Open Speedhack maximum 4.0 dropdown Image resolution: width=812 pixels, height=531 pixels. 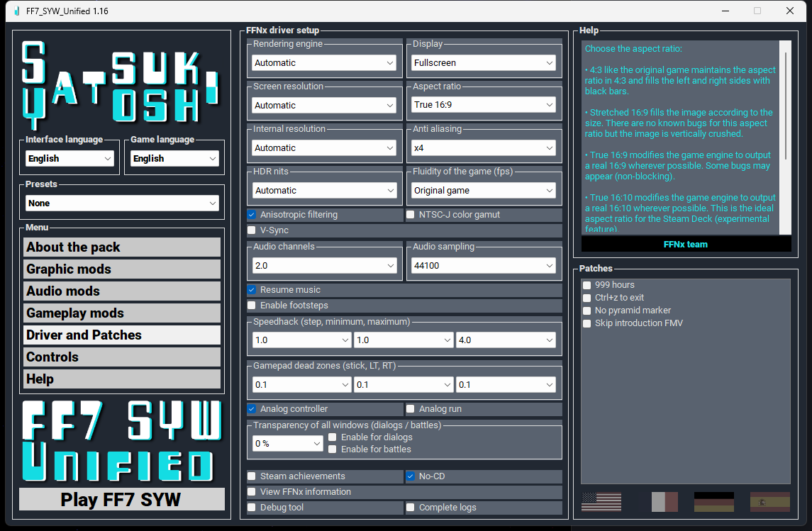coord(506,340)
